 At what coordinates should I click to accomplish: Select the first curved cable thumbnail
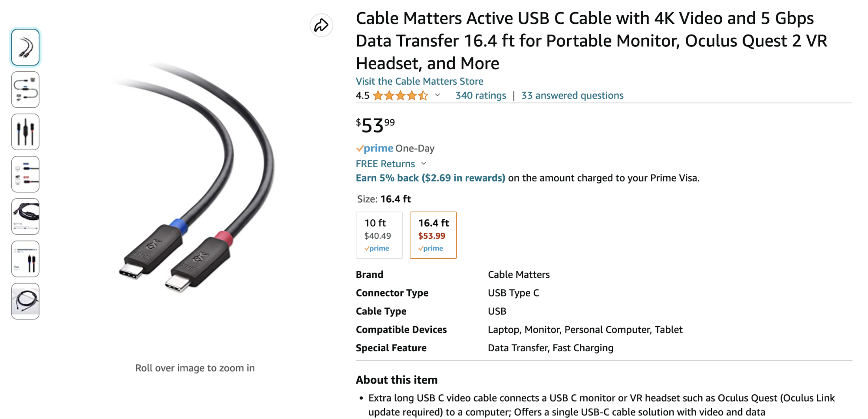pos(25,47)
